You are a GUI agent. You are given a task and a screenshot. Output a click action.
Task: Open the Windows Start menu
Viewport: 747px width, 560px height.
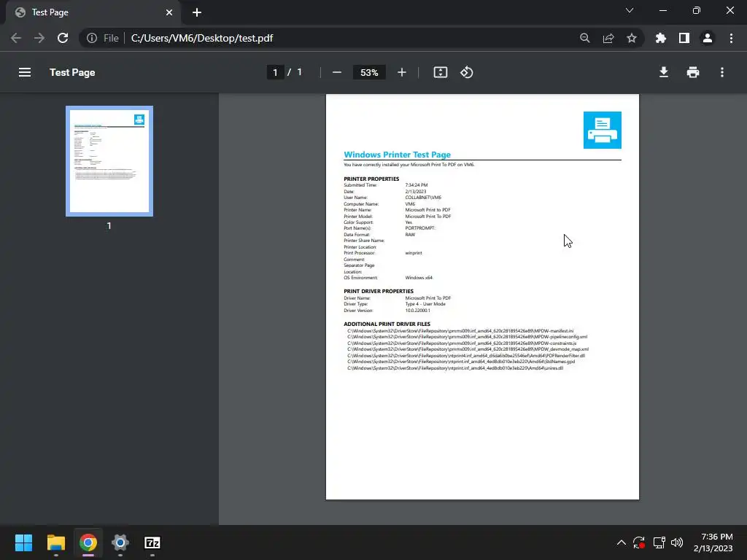[23, 542]
